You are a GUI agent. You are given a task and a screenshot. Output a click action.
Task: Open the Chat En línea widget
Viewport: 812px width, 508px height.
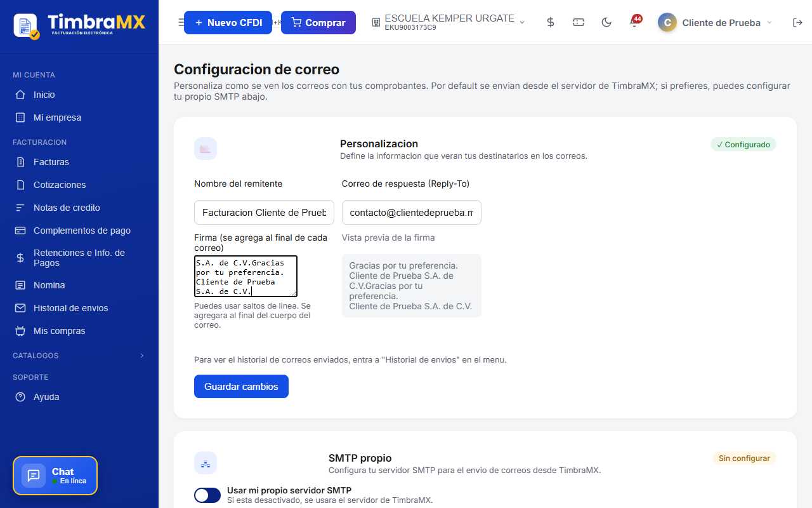(x=55, y=476)
